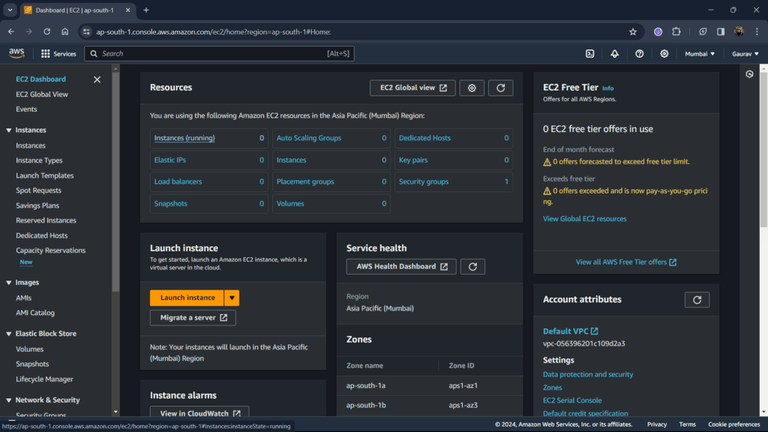Open console settings gear in top bar
768x432 pixels.
[x=664, y=54]
